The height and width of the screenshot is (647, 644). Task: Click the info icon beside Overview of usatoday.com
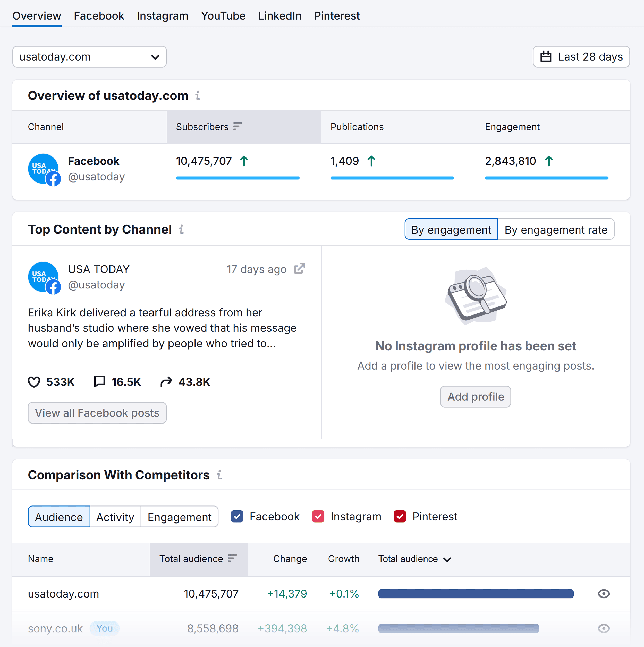pos(198,96)
